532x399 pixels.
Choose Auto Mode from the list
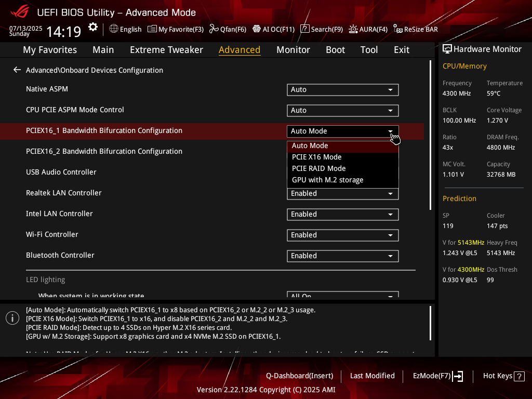(343, 146)
